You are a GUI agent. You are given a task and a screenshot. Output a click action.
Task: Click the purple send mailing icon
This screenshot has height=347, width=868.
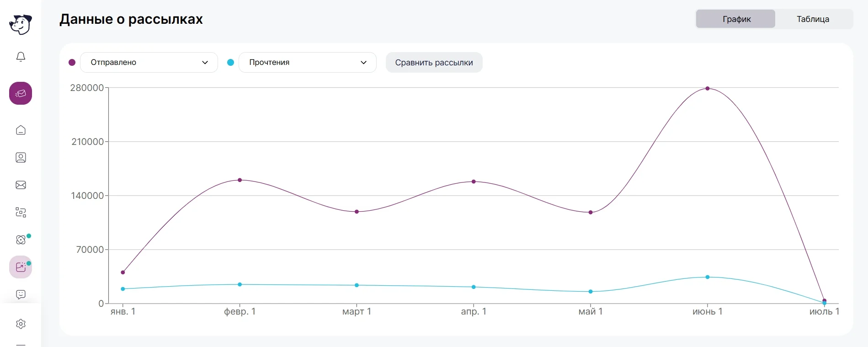pos(21,93)
